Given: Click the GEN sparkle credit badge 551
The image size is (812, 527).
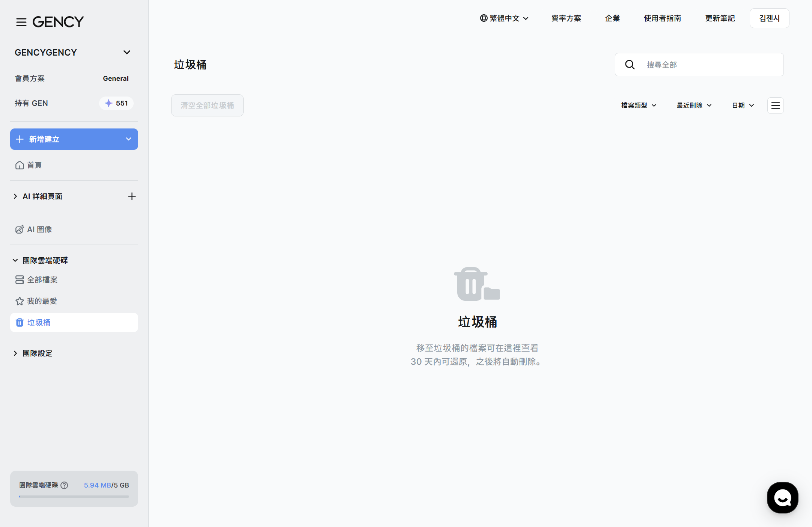Looking at the screenshot, I should coord(116,103).
